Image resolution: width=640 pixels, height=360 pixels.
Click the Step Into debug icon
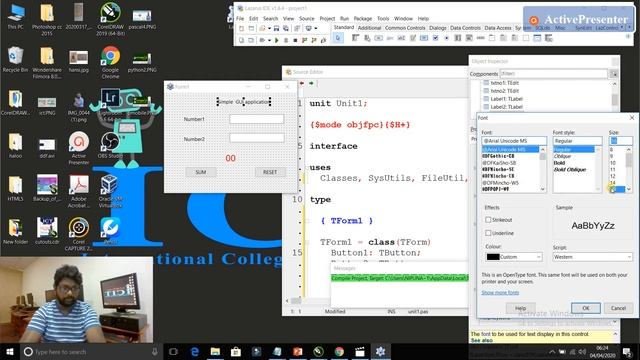304,40
